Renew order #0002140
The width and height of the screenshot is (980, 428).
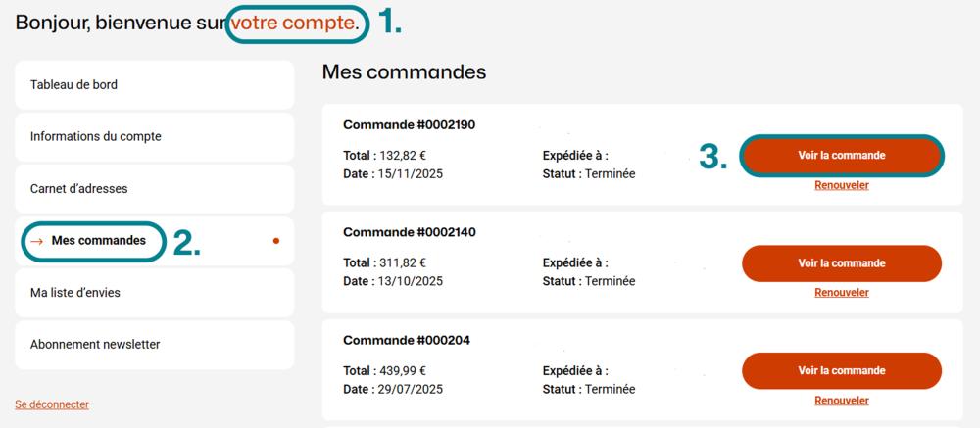click(x=842, y=293)
